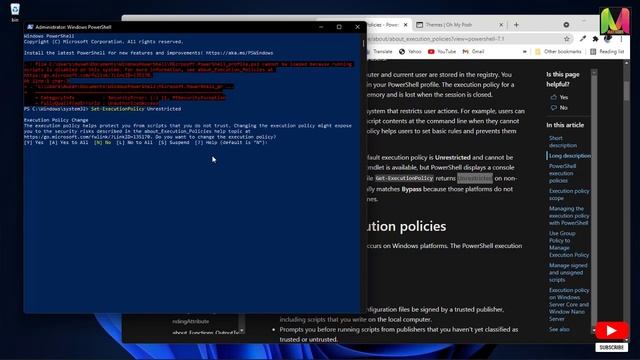The image size is (640, 360).
Task: Click the PowerShell window scrollbar
Action: click(x=363, y=42)
